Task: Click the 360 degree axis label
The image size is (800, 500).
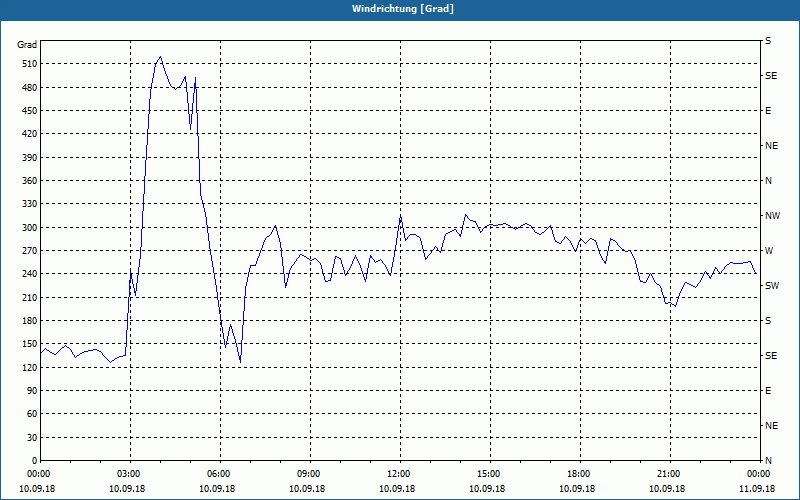Action: coord(30,181)
